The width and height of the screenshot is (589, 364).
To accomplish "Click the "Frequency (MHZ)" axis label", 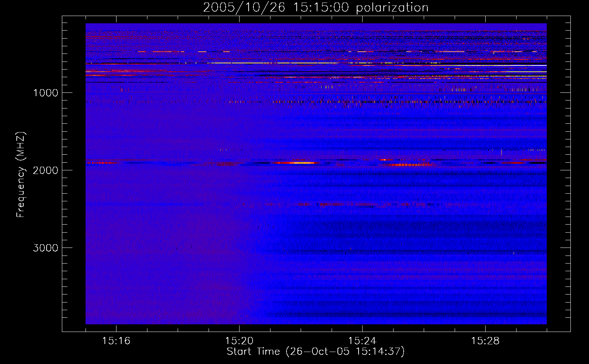I will coord(21,175).
